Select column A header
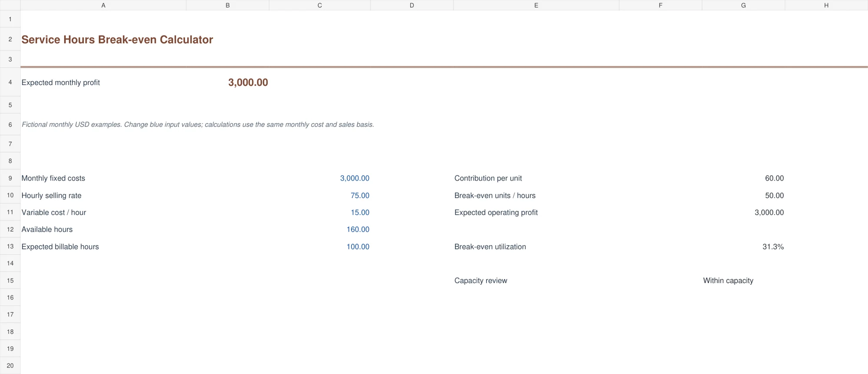 [103, 5]
